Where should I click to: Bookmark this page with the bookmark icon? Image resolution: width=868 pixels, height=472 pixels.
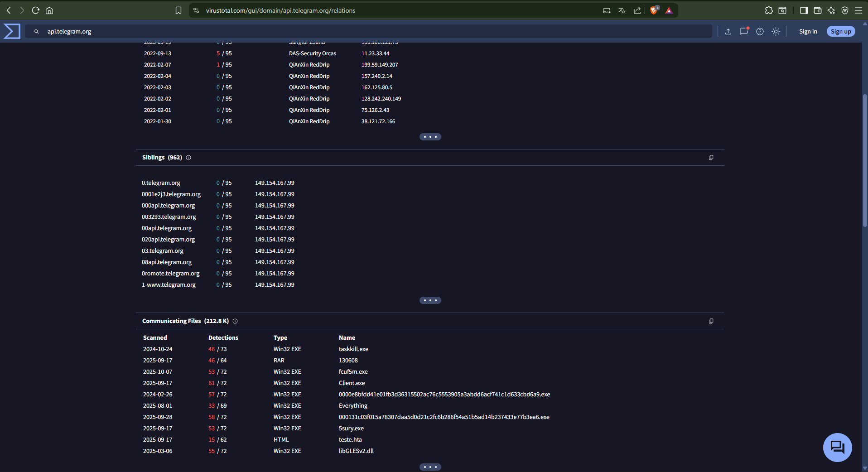(x=178, y=10)
